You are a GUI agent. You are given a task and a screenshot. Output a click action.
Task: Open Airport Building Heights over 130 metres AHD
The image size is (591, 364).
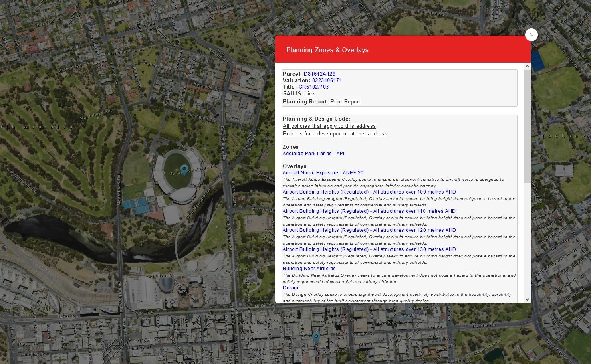(x=369, y=249)
